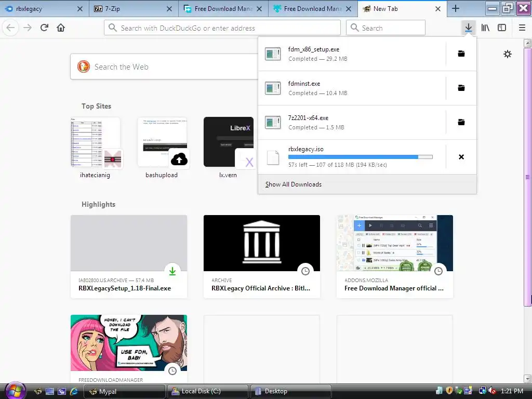
Task: Open folder containing 7z2201-x64.exe
Action: (461, 122)
